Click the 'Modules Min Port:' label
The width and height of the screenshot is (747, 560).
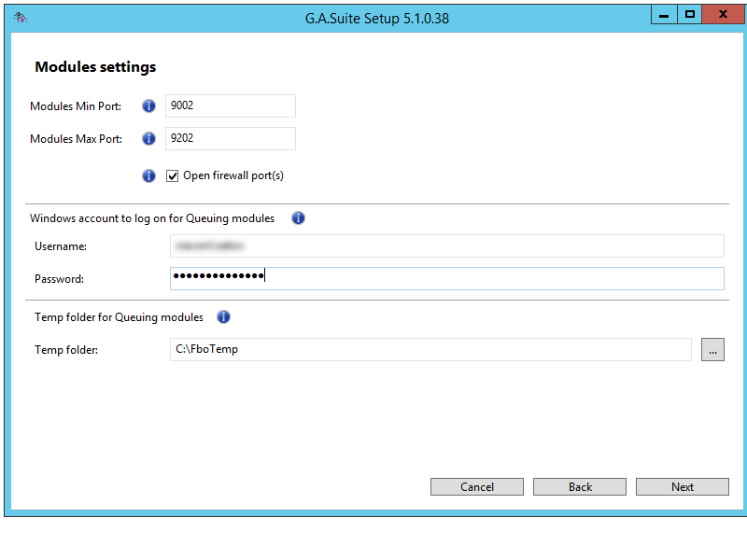tap(76, 106)
